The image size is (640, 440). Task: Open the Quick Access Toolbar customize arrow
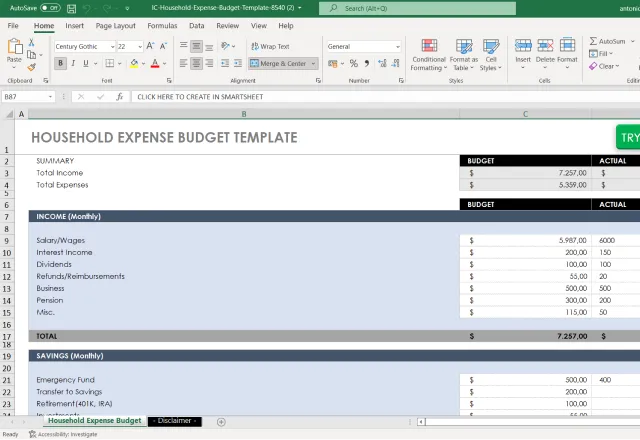(x=127, y=8)
